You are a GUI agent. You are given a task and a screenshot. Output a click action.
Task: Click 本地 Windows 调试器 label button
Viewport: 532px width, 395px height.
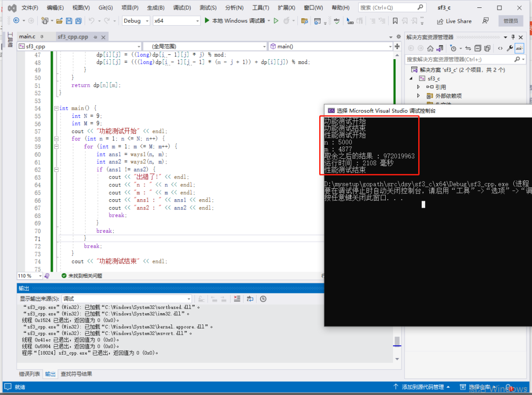point(238,21)
